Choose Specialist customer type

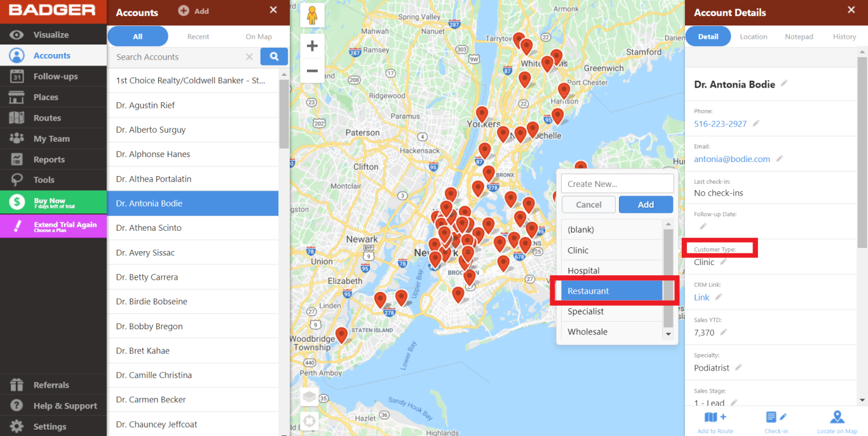pyautogui.click(x=612, y=311)
